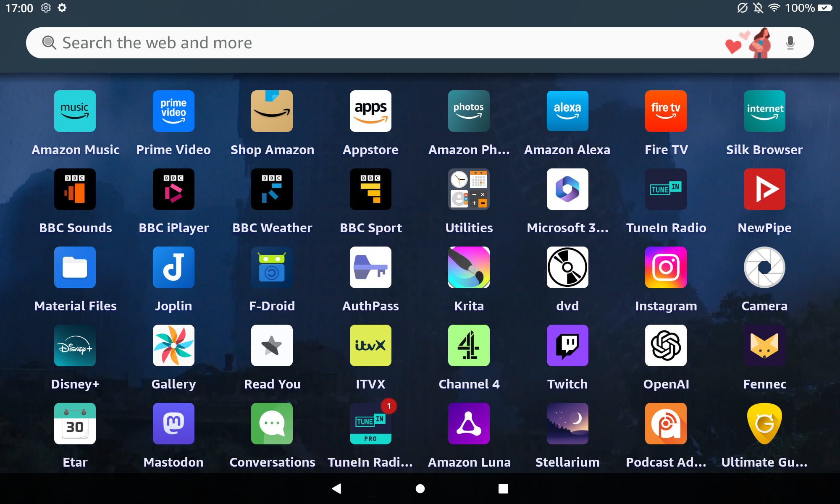Open the Prime Video app
The height and width of the screenshot is (504, 840).
point(173,111)
